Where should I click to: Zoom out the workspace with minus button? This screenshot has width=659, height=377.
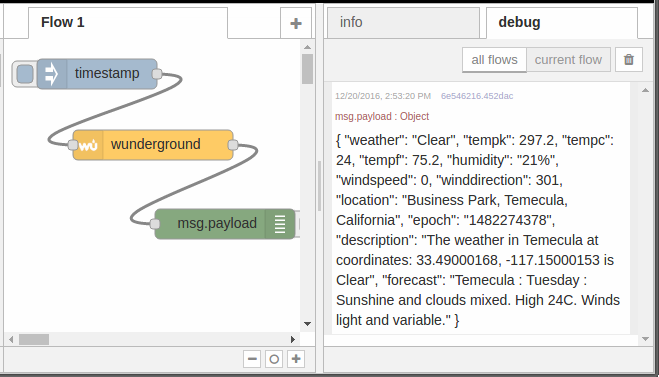[x=252, y=359]
